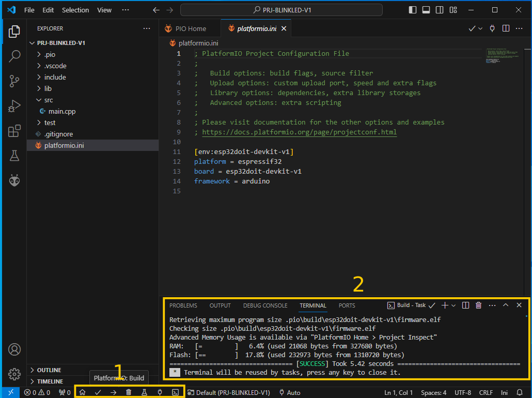Image resolution: width=532 pixels, height=398 pixels.
Task: Change indentation via Spaces: 4
Action: [x=434, y=392]
